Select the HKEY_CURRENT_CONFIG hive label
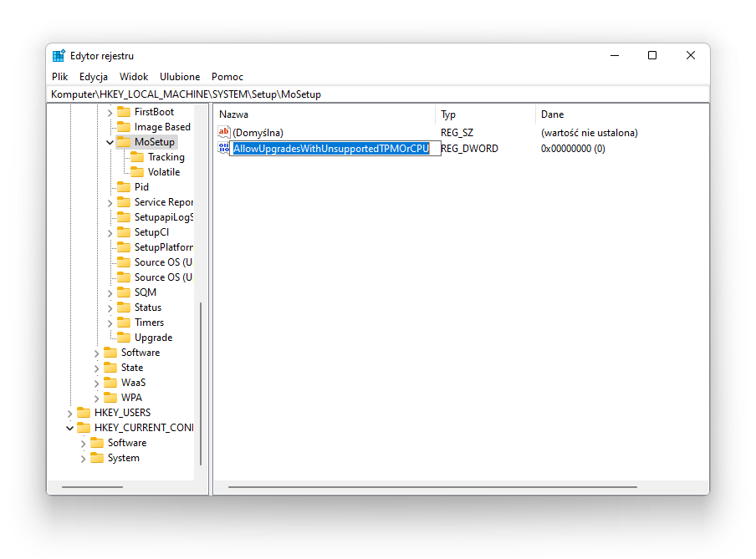Viewport: 756px width, 559px height. [144, 428]
